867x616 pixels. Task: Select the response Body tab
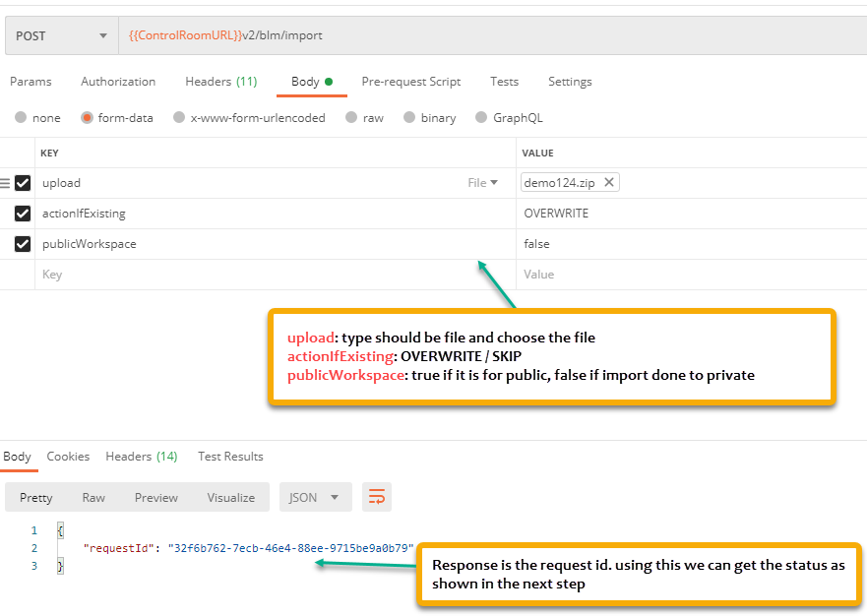(x=17, y=457)
